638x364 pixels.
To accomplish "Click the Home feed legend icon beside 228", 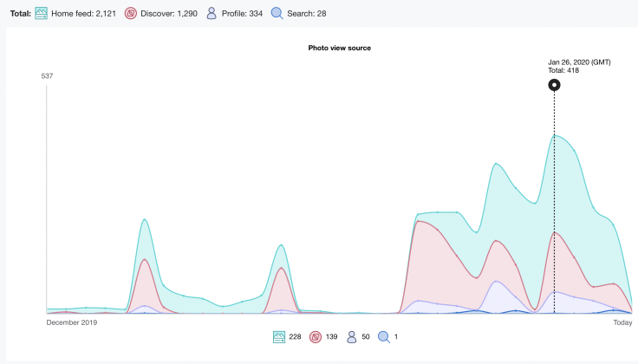I will pos(279,337).
